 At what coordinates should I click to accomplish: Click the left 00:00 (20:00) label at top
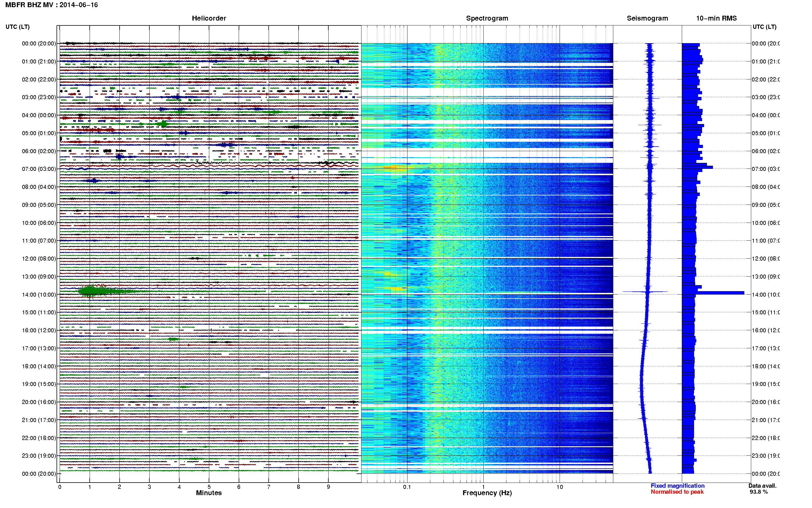(x=39, y=43)
